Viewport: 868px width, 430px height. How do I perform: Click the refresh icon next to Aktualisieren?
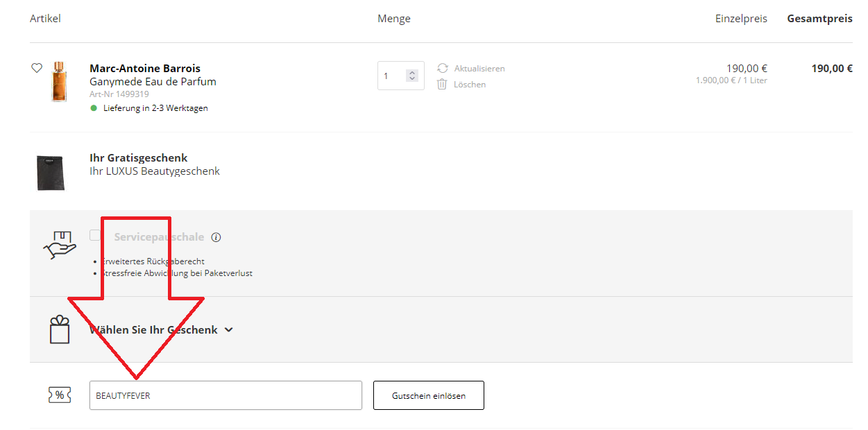pyautogui.click(x=442, y=68)
